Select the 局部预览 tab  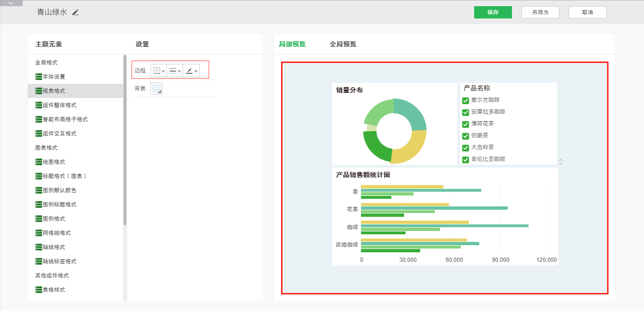coord(292,44)
